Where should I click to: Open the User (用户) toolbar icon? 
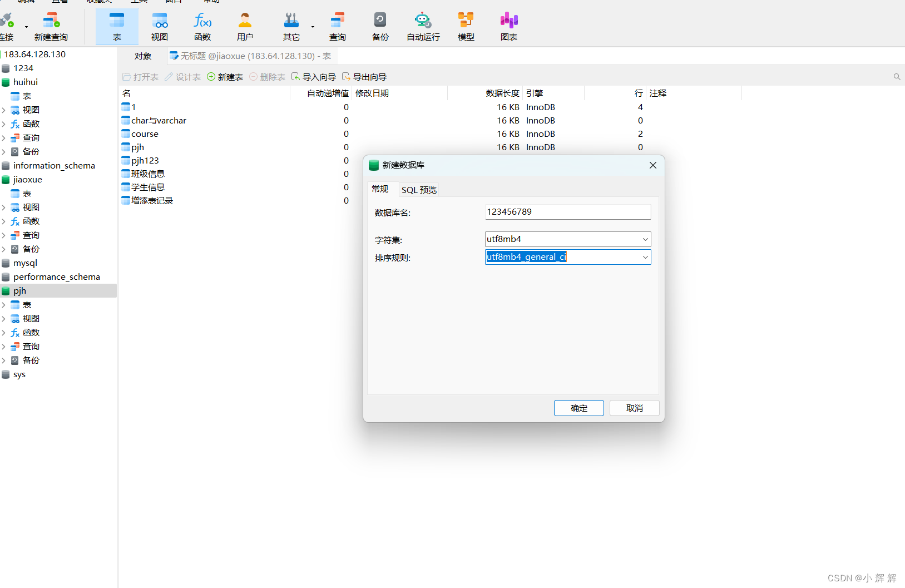[x=245, y=26]
